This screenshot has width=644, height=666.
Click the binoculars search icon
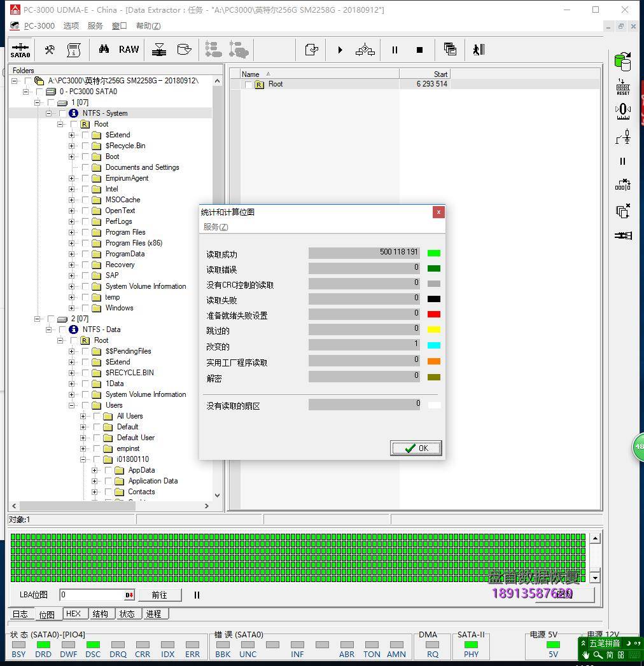point(104,50)
